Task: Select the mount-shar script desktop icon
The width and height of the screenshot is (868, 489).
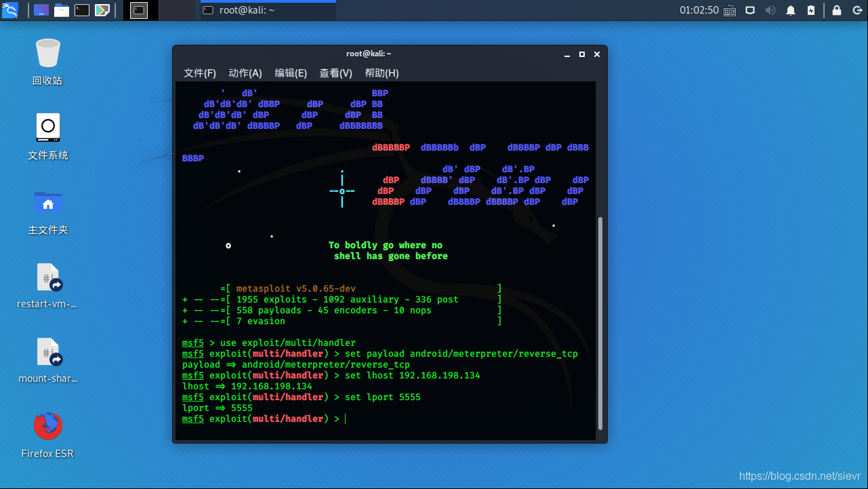Action: tap(48, 360)
